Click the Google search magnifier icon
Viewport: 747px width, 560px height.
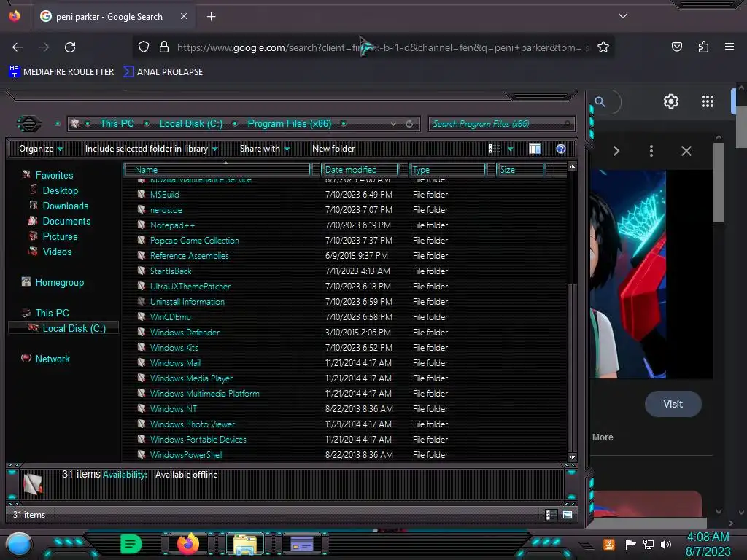600,101
